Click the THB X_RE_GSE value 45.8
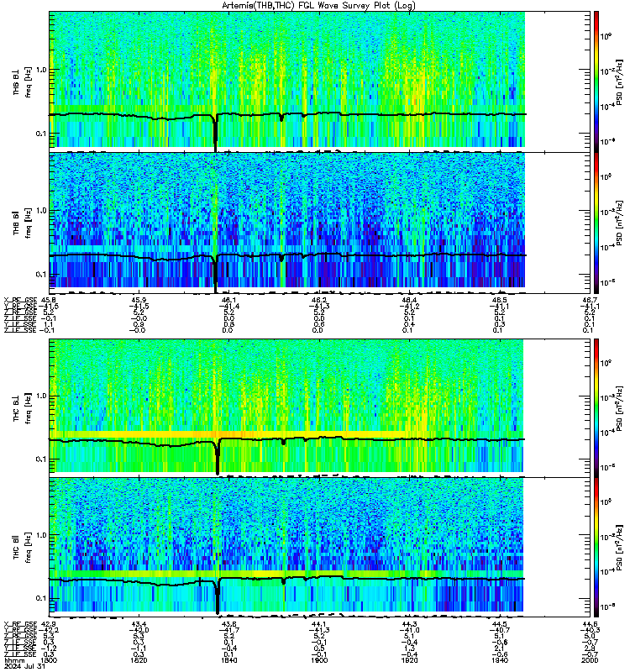This screenshot has width=630, height=672. click(x=48, y=300)
